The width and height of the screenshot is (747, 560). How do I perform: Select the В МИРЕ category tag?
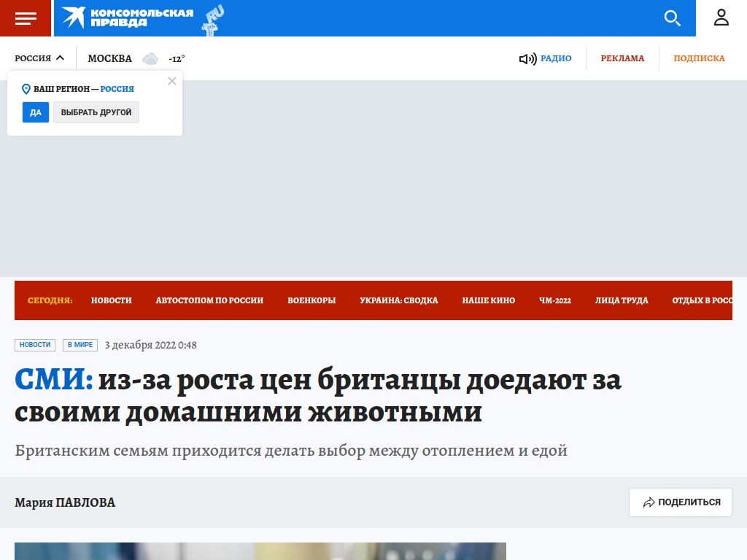[79, 345]
